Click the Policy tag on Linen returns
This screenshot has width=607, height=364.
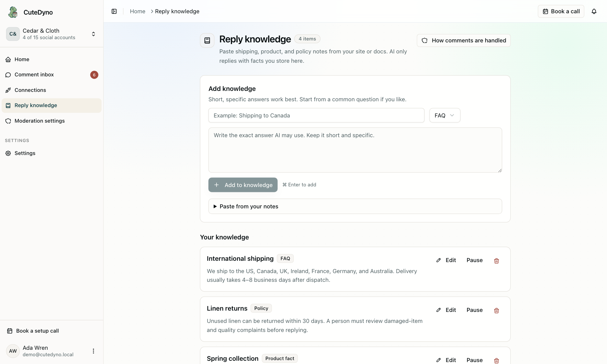[261, 308]
